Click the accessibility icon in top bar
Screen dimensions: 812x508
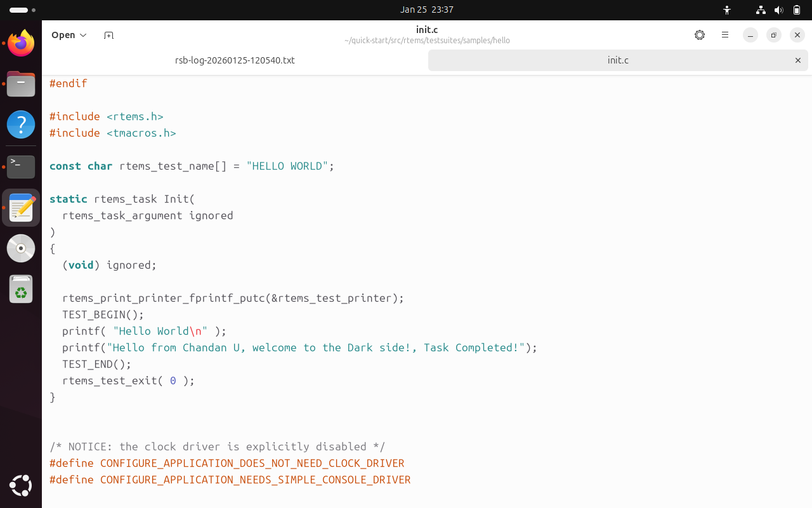(727, 10)
